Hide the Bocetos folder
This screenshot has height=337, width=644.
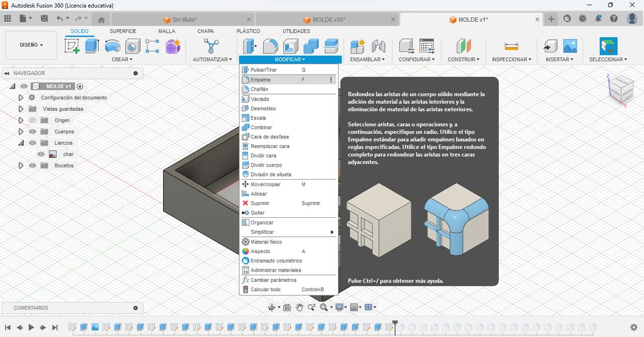[33, 165]
